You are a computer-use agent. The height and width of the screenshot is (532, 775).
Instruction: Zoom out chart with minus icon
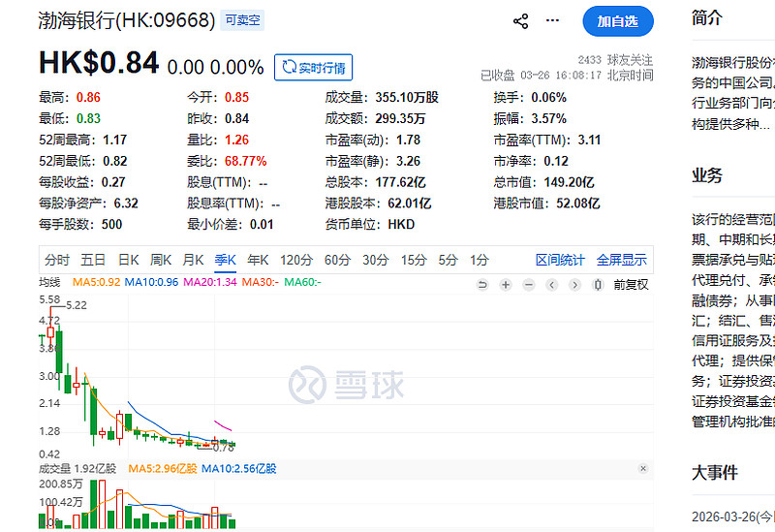(529, 285)
